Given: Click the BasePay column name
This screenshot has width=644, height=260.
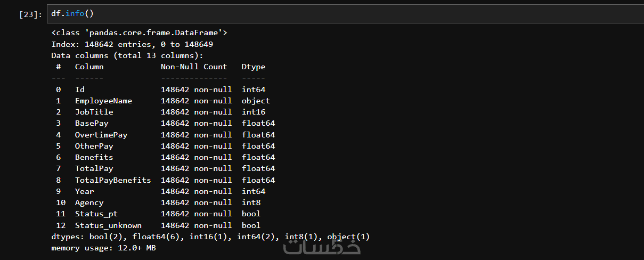Looking at the screenshot, I should point(92,124).
